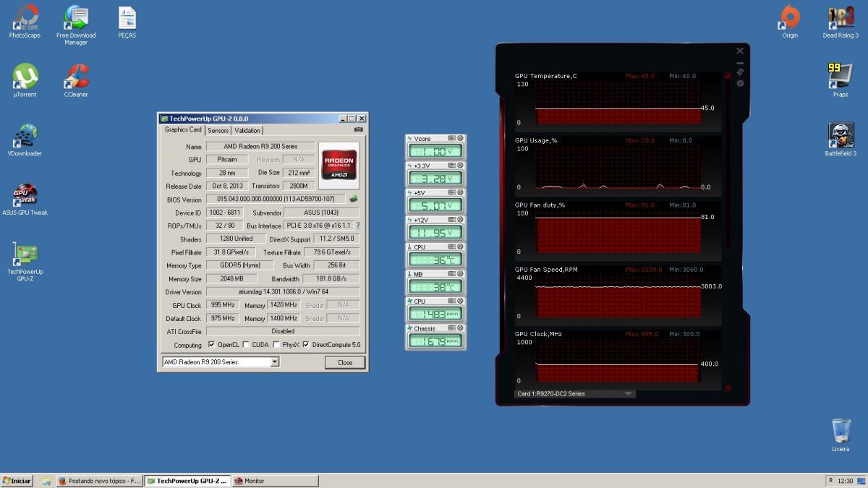Screen dimensions: 868x488
Task: Open the Iniciar start menu
Action: 17,481
